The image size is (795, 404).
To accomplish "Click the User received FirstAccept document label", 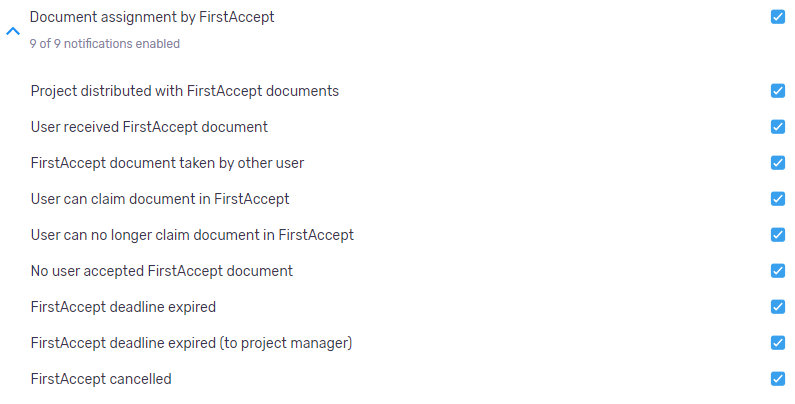I will click(x=149, y=127).
